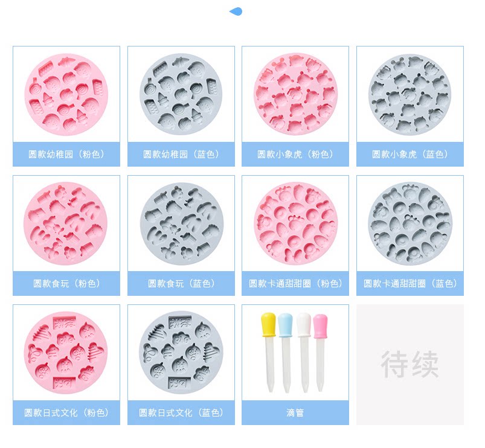Click the blue 小象虎 round mold image

[x=410, y=94]
